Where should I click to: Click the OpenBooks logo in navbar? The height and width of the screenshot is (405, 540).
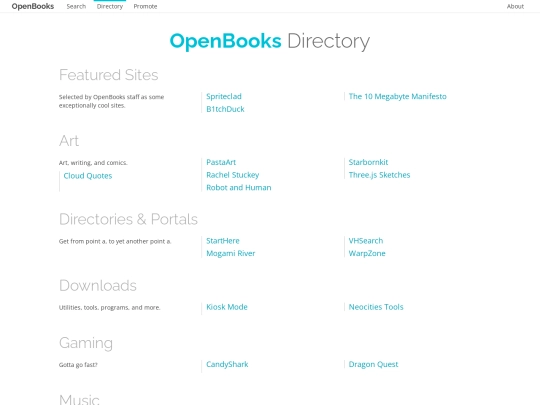[33, 6]
